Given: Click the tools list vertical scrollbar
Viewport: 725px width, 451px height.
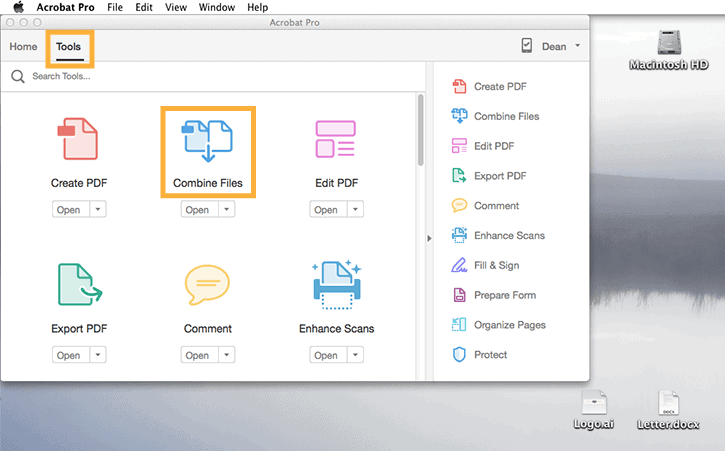Looking at the screenshot, I should coord(420,130).
